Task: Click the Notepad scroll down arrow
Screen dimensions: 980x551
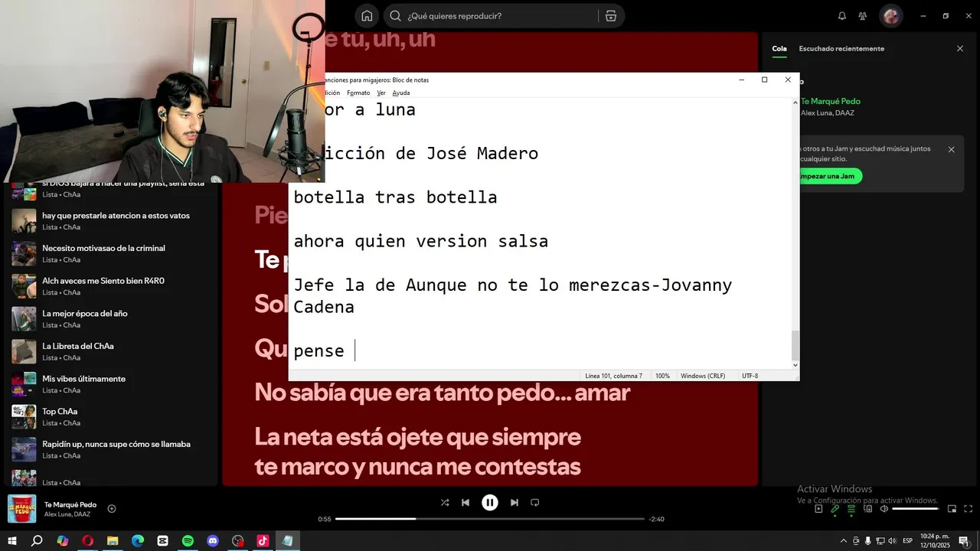Action: point(795,365)
